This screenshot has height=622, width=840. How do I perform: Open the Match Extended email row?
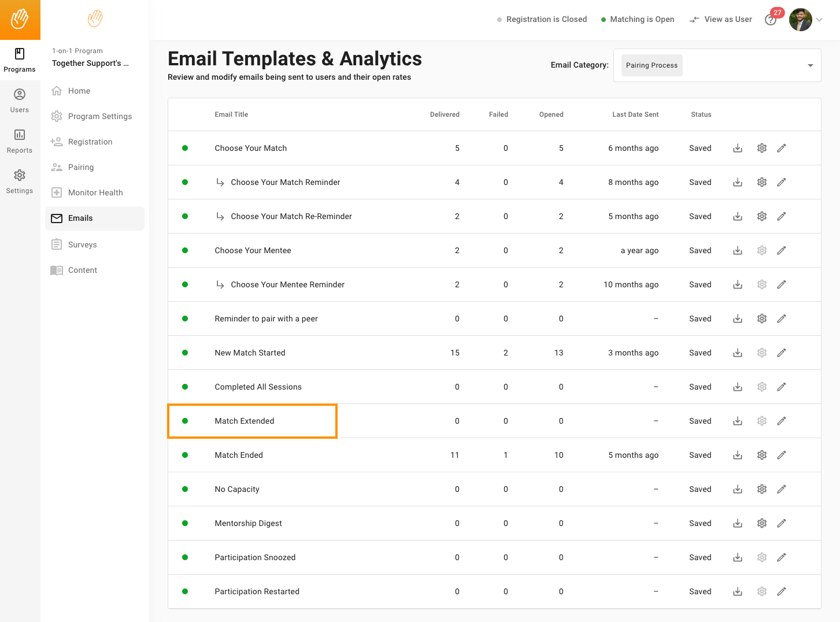point(245,421)
